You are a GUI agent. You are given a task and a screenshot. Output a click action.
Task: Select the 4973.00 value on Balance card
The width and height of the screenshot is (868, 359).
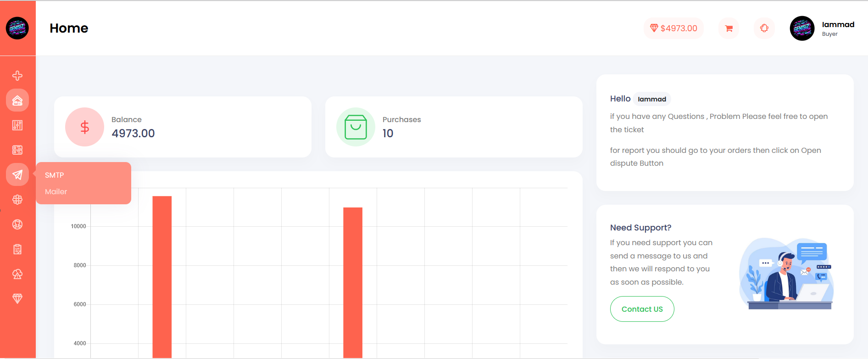click(133, 133)
